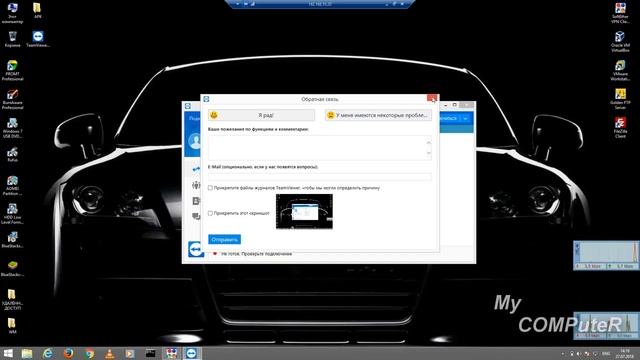Launch VLC media player from the taskbar
The width and height of the screenshot is (640, 360).
coord(109,353)
